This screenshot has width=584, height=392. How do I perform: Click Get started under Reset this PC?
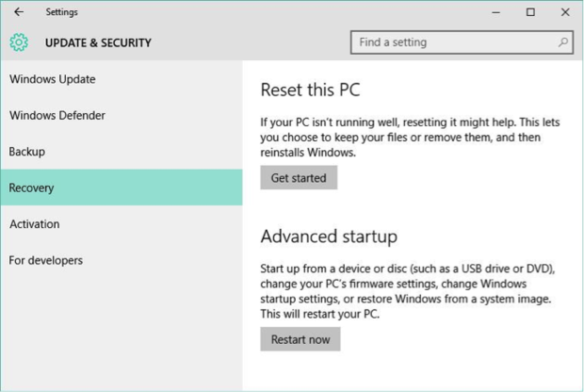pos(299,178)
